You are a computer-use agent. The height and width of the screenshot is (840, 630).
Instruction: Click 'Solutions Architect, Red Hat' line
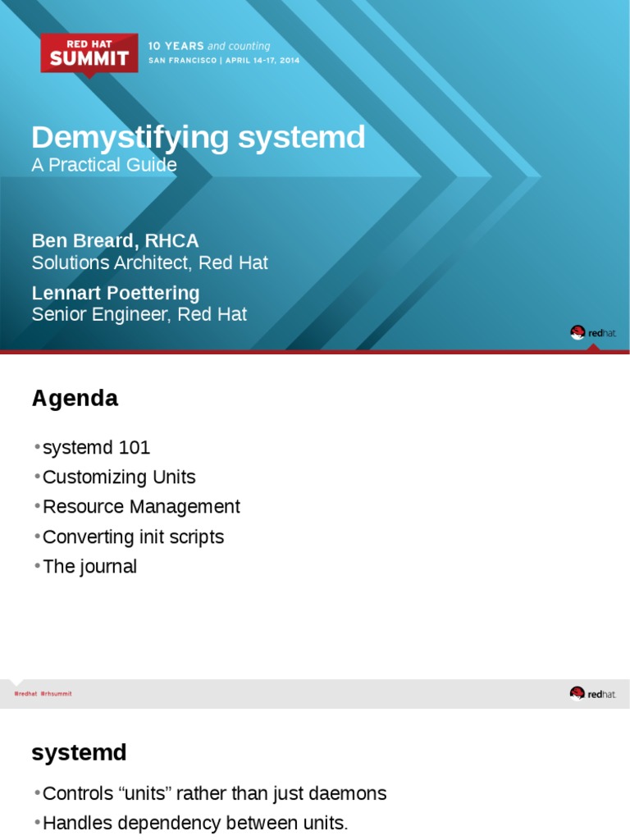tap(149, 262)
